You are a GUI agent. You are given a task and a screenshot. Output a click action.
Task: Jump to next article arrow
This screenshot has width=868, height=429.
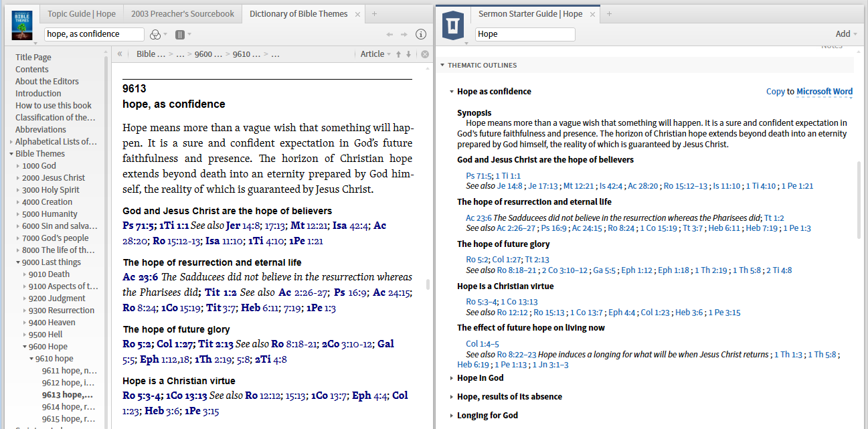coord(408,54)
